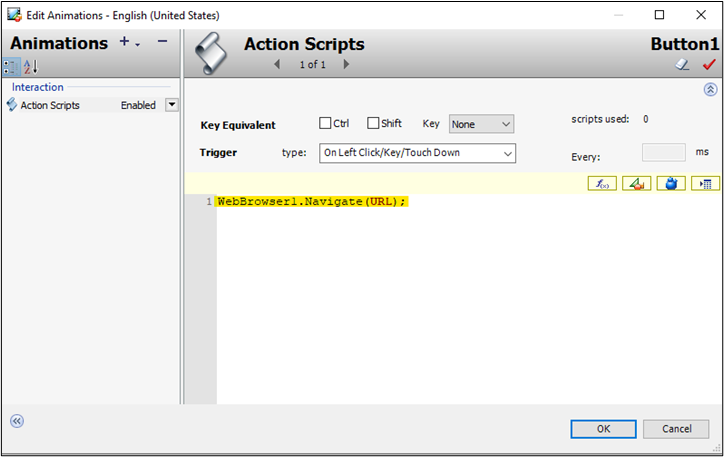This screenshot has width=724, height=457.
Task: Click the Interaction category header
Action: coord(37,87)
